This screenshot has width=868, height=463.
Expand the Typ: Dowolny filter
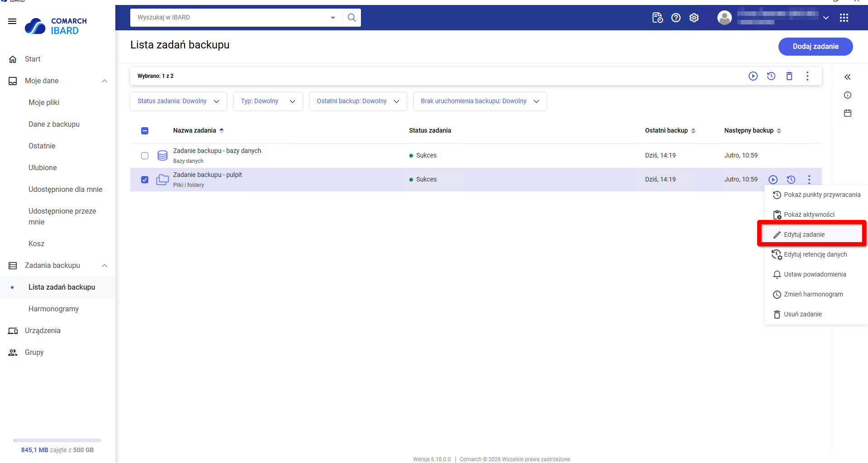(268, 101)
